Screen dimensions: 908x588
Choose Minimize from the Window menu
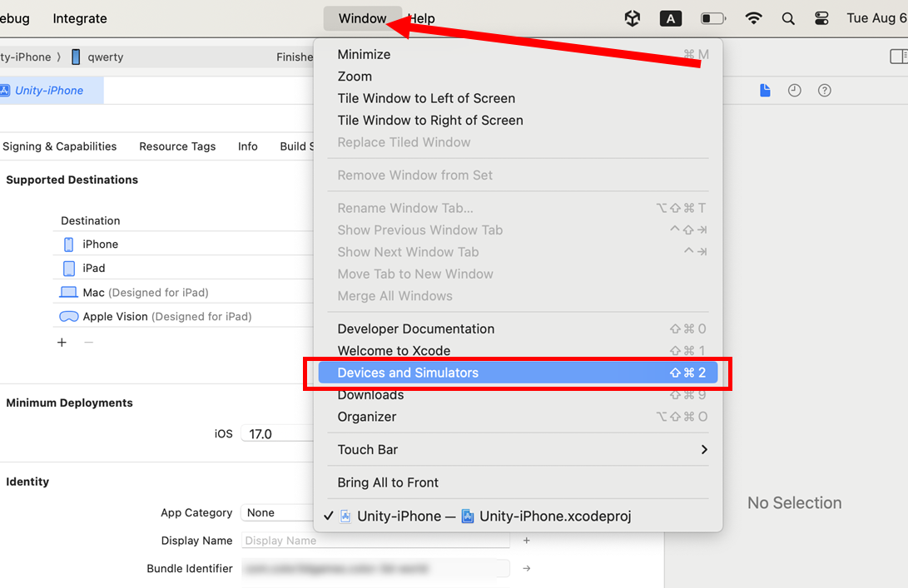[x=519, y=54]
